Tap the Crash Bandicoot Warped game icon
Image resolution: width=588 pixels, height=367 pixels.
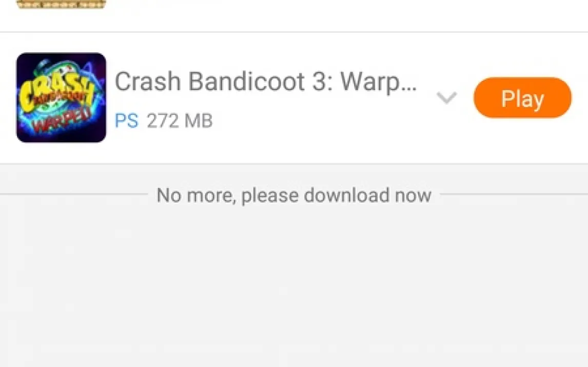coord(61,97)
